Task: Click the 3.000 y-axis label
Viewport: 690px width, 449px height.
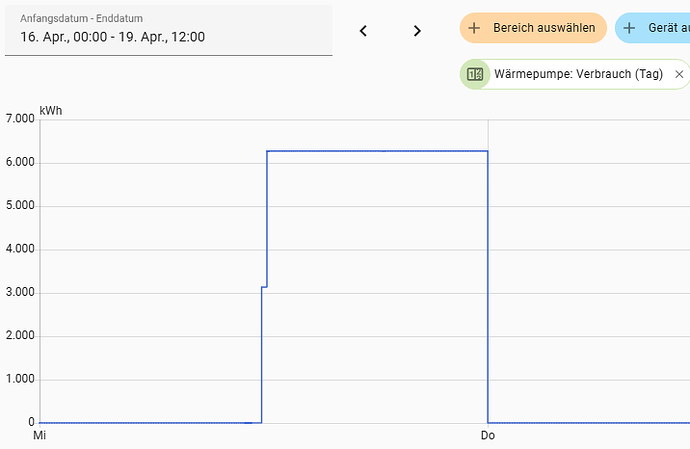Action: tap(20, 292)
